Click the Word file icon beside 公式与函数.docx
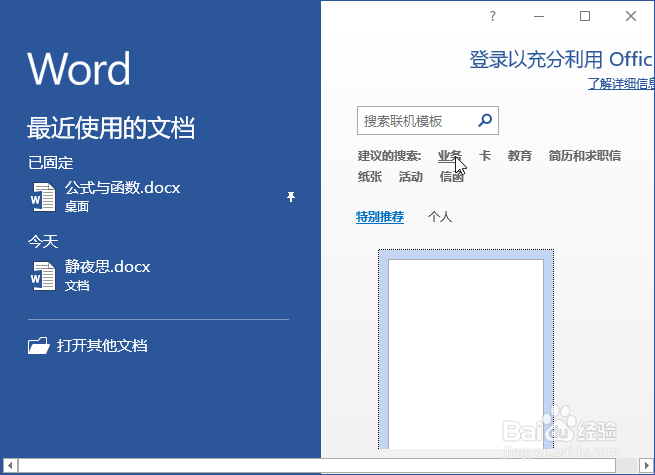This screenshot has width=655, height=475. coord(43,197)
